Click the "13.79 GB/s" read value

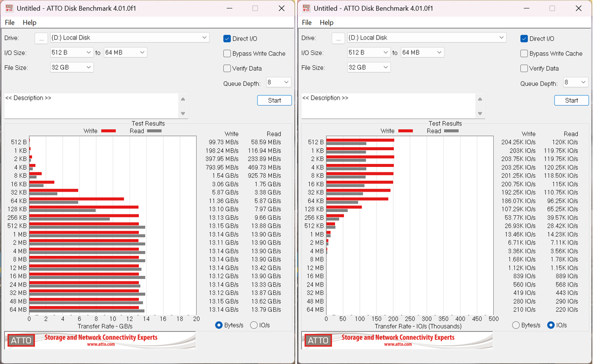[266, 310]
